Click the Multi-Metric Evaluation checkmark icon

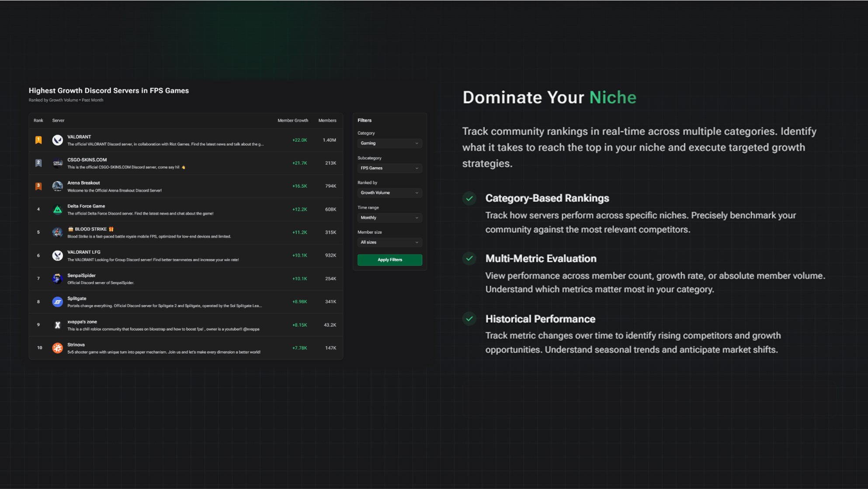469,258
